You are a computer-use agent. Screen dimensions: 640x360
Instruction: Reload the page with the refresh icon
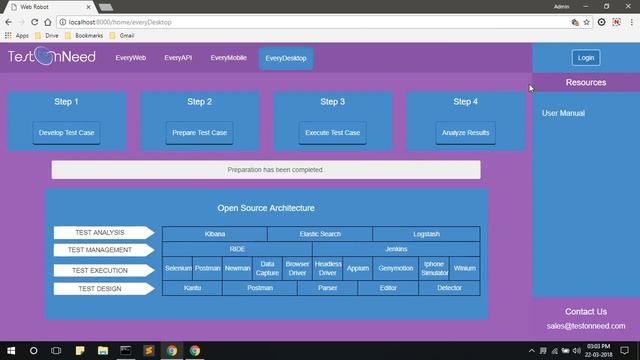pyautogui.click(x=35, y=22)
